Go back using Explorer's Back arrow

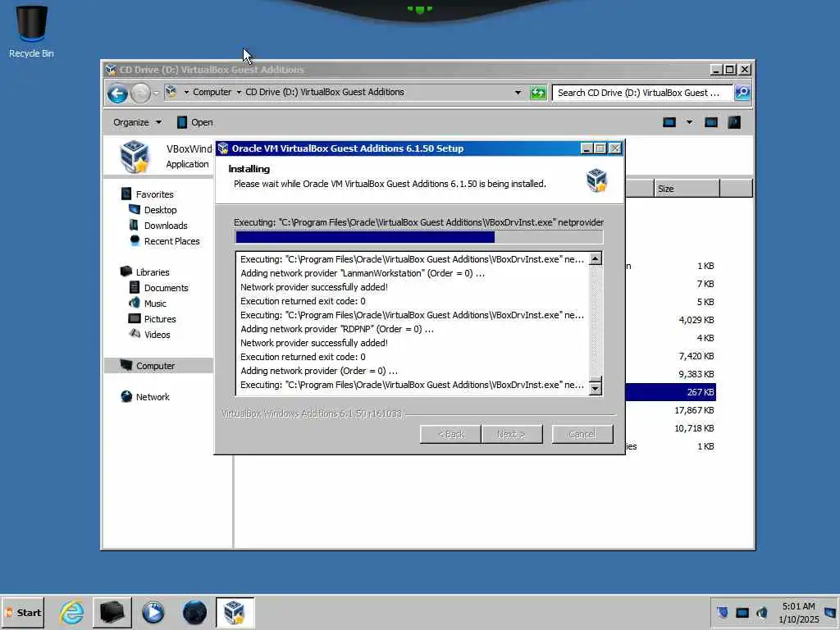117,94
